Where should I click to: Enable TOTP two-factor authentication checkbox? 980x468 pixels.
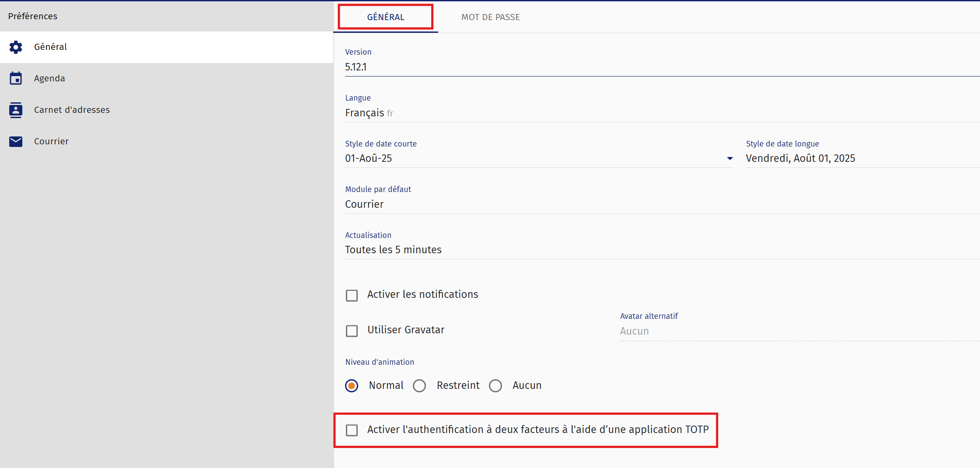(352, 430)
